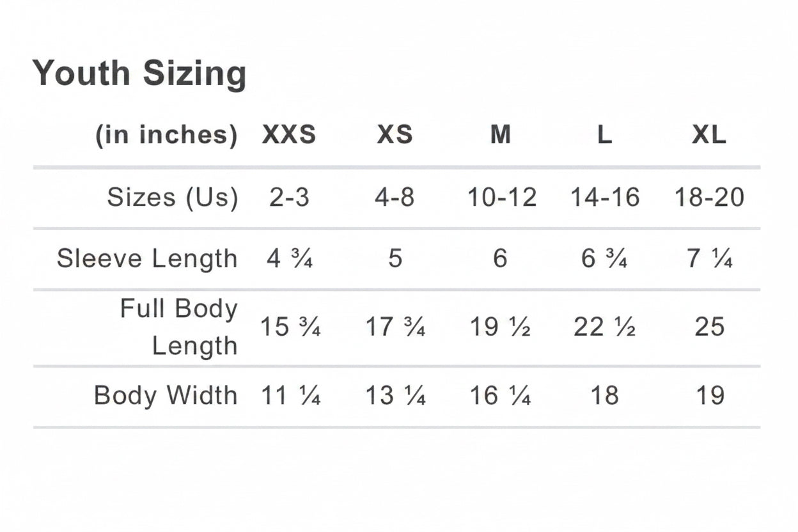Click the 2-3 US size cell
This screenshot has height=532, width=798.
[289, 197]
